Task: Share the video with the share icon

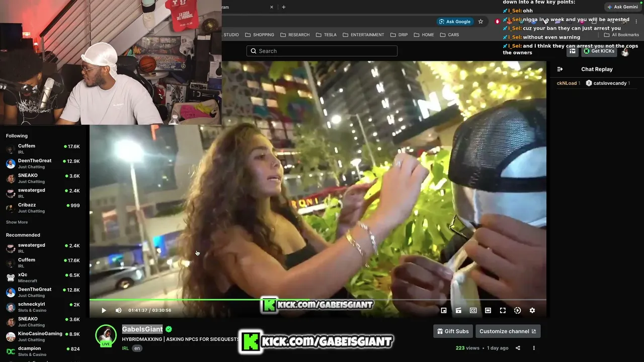Action: (518, 348)
